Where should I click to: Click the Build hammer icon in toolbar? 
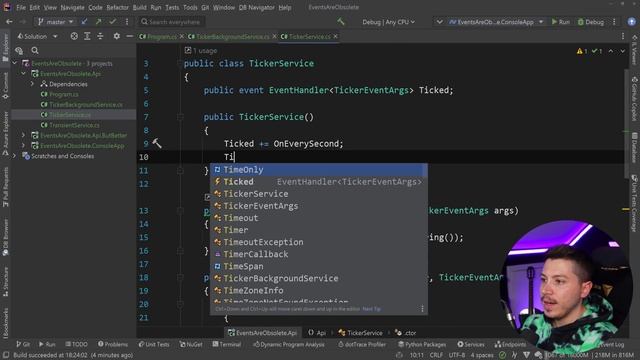[341, 22]
